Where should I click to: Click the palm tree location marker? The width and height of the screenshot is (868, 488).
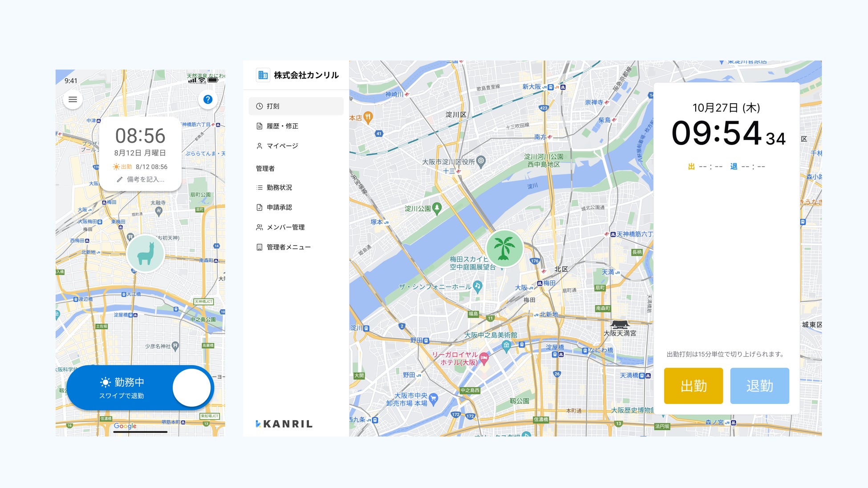point(504,249)
